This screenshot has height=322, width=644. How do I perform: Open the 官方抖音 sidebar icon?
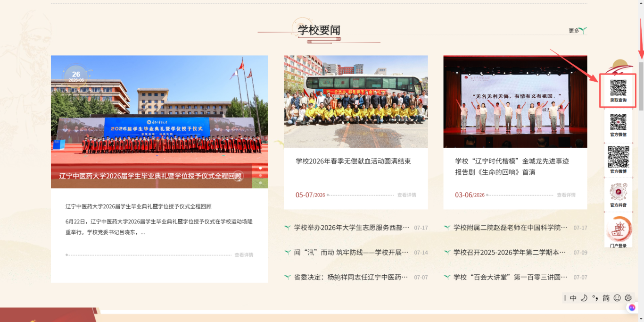tap(618, 195)
